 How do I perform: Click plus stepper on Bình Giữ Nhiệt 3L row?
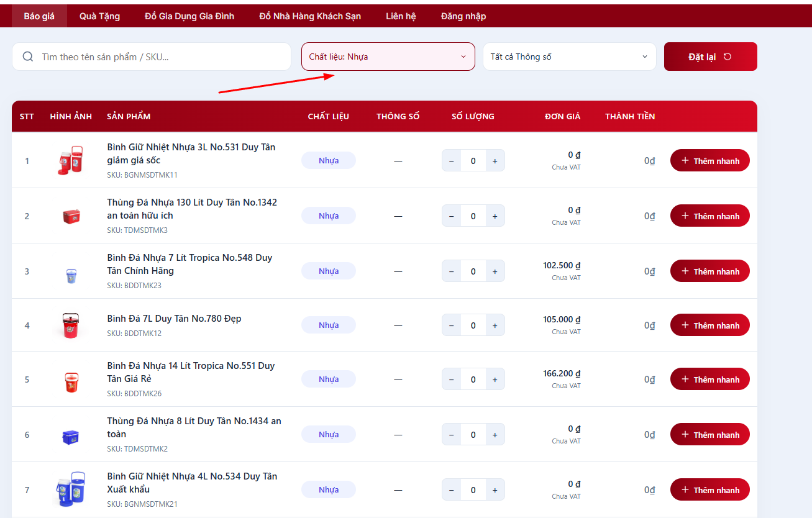495,161
